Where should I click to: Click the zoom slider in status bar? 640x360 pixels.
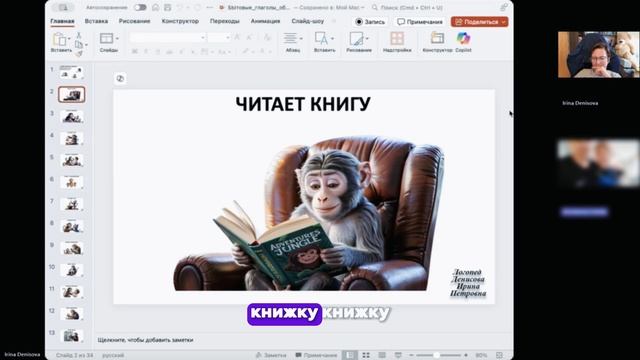[438, 355]
